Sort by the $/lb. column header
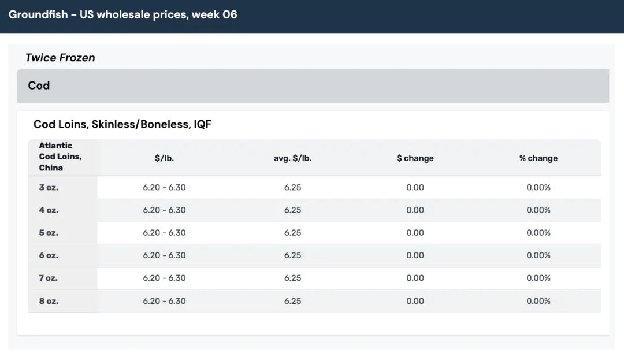This screenshot has height=364, width=624. pyautogui.click(x=164, y=158)
